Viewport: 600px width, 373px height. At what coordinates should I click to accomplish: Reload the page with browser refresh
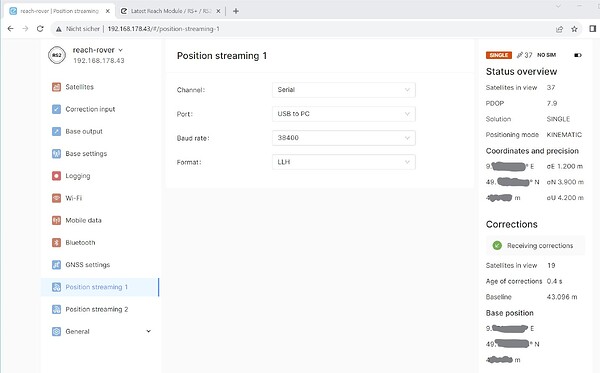(x=40, y=29)
